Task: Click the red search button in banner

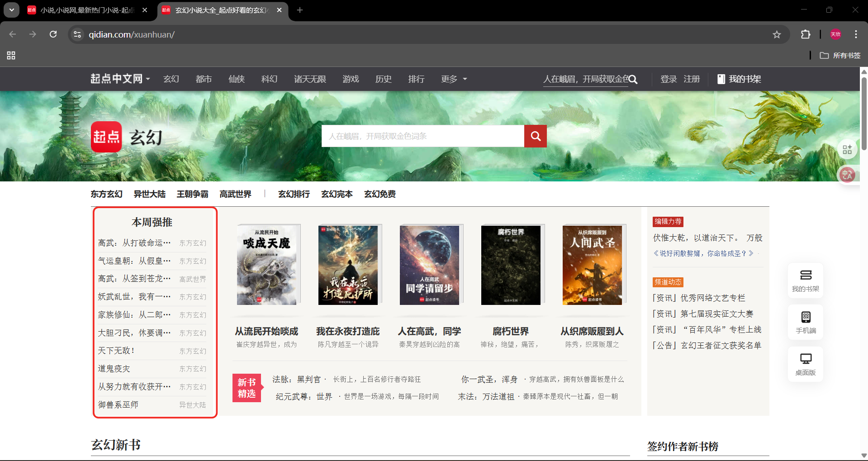Action: [x=536, y=136]
